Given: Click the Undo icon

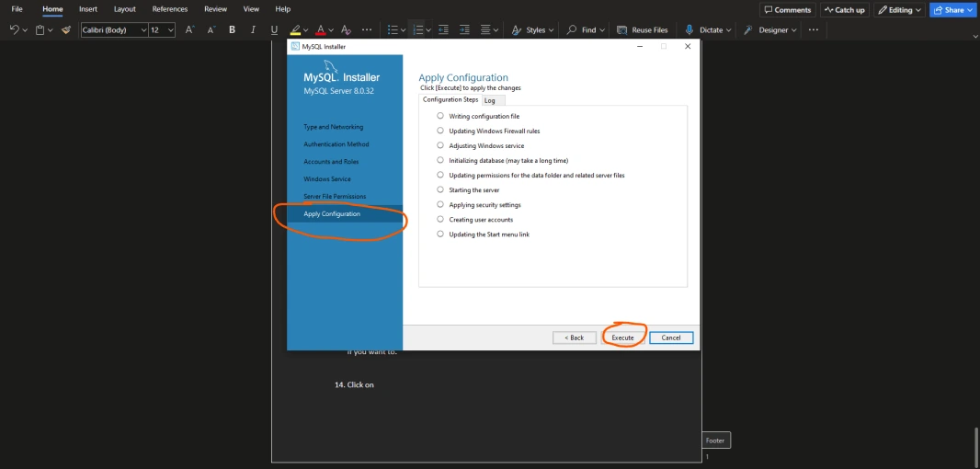Looking at the screenshot, I should 15,29.
